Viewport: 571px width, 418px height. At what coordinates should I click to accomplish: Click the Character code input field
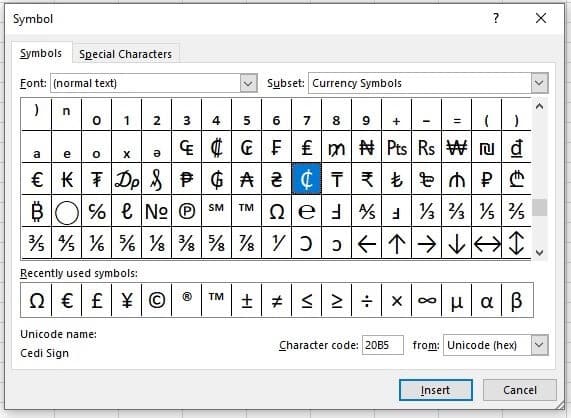coord(382,345)
